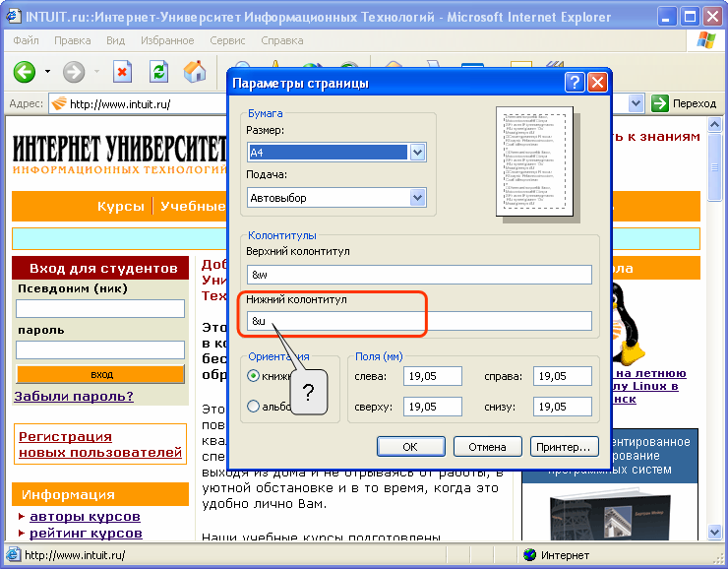Click the help question mark in dialog title
728x569 pixels.
(575, 83)
